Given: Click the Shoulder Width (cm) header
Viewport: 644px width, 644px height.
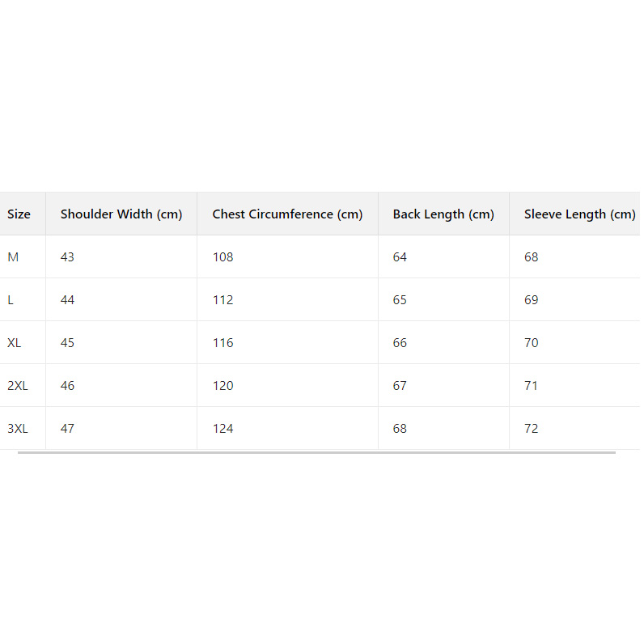Looking at the screenshot, I should (x=121, y=214).
